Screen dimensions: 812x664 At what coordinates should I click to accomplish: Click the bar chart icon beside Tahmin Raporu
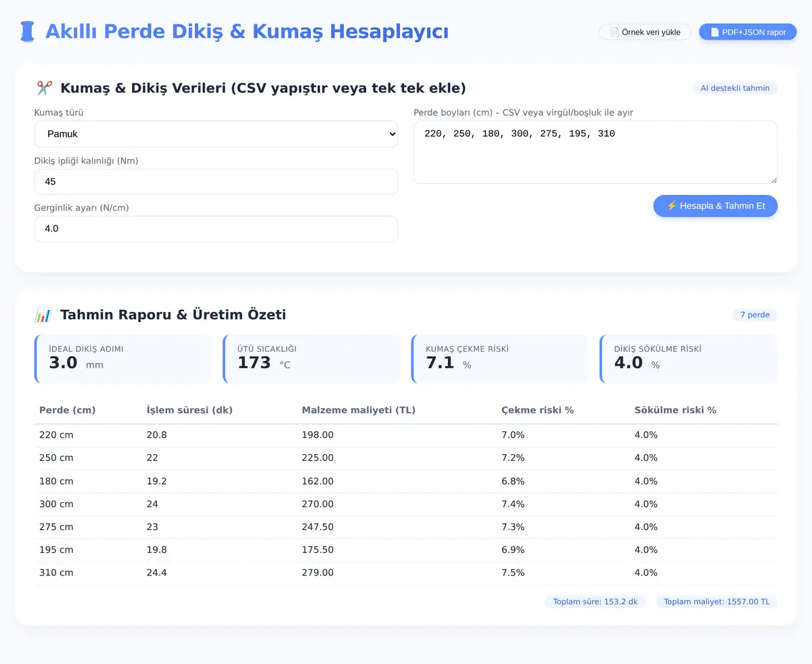43,315
